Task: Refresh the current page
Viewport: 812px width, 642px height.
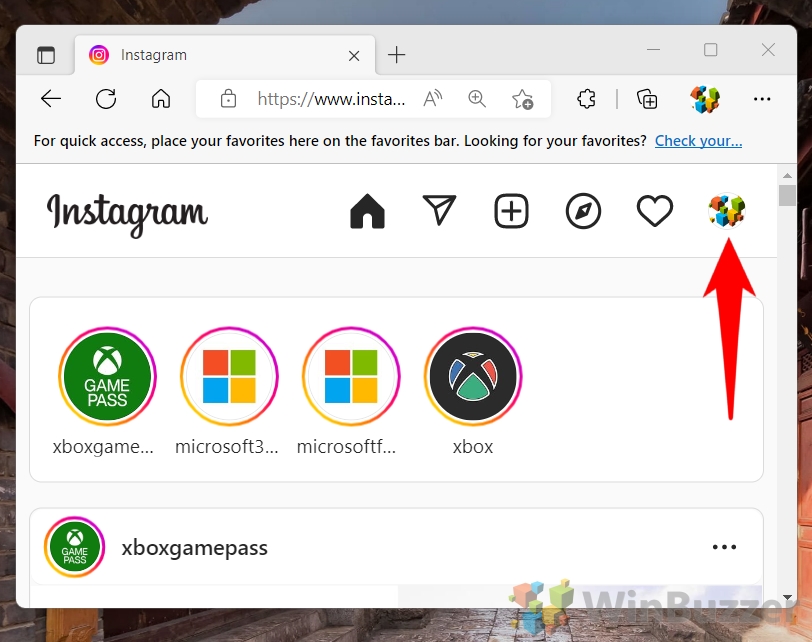Action: [106, 98]
